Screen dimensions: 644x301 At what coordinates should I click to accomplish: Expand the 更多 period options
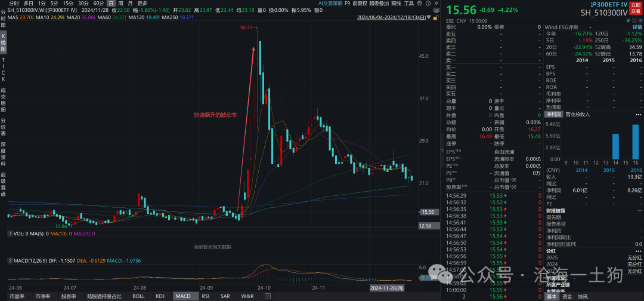tap(142, 4)
